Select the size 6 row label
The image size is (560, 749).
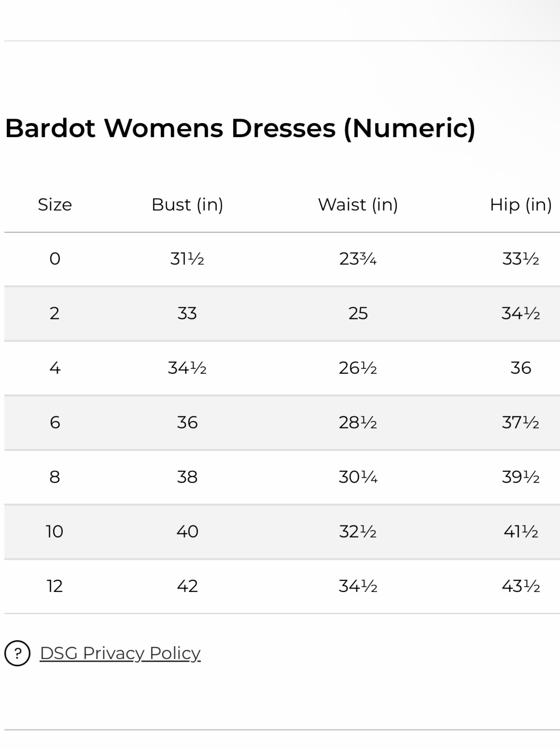55,423
